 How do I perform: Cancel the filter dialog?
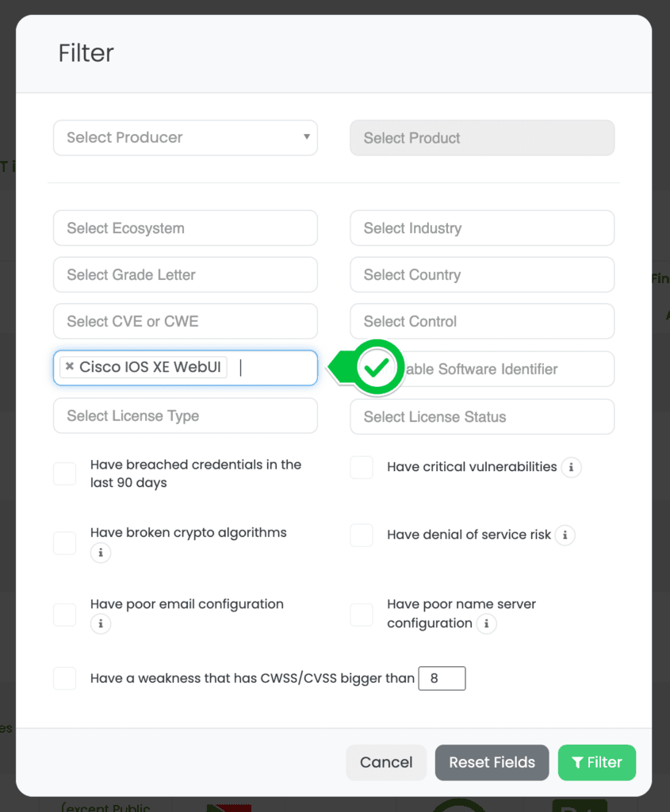tap(386, 763)
